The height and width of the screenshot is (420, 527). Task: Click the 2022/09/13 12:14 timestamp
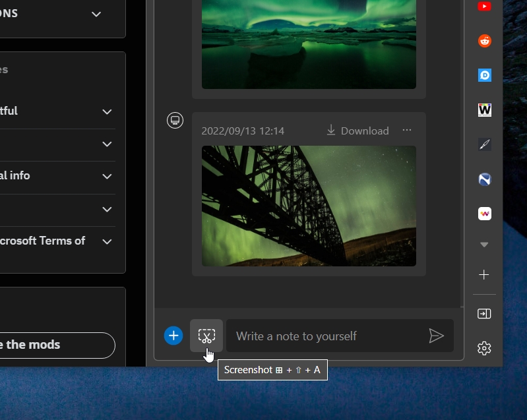click(x=243, y=131)
